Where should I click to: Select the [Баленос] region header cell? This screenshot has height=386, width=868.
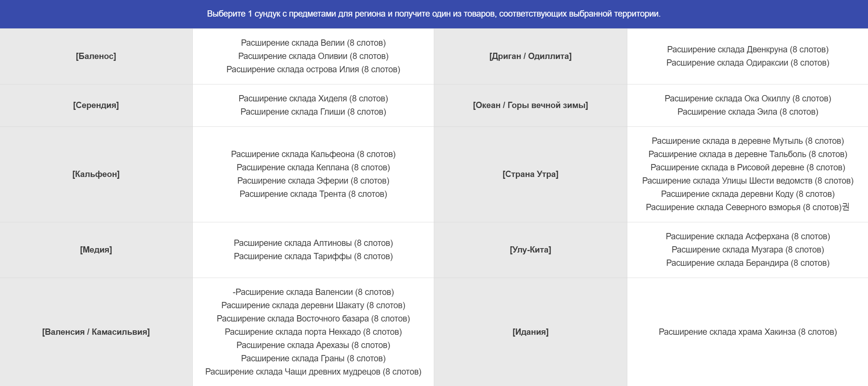coord(96,56)
